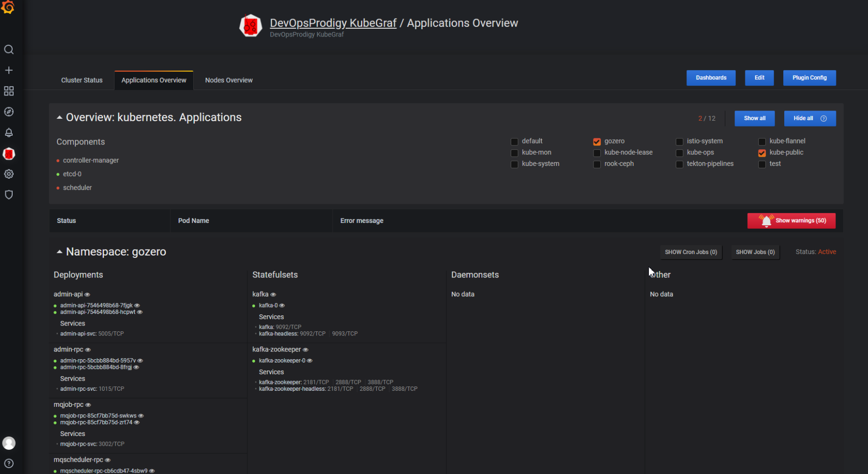Click SHOW Jobs (0) button

(755, 252)
